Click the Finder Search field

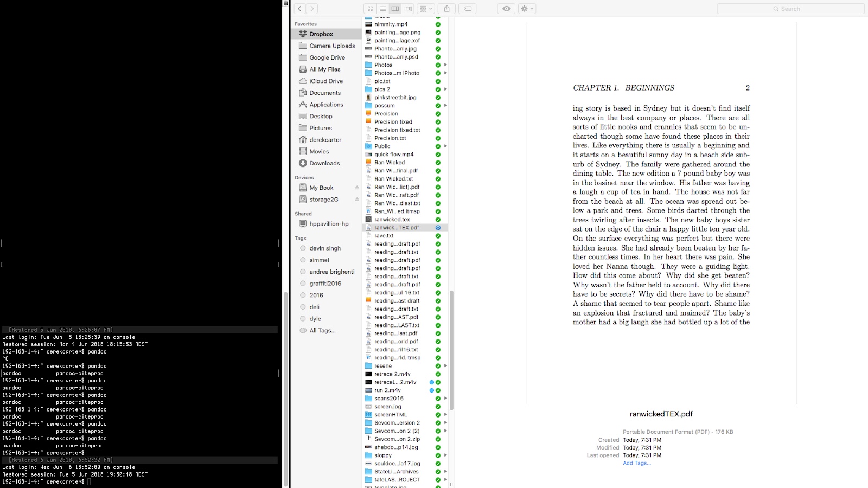point(790,9)
